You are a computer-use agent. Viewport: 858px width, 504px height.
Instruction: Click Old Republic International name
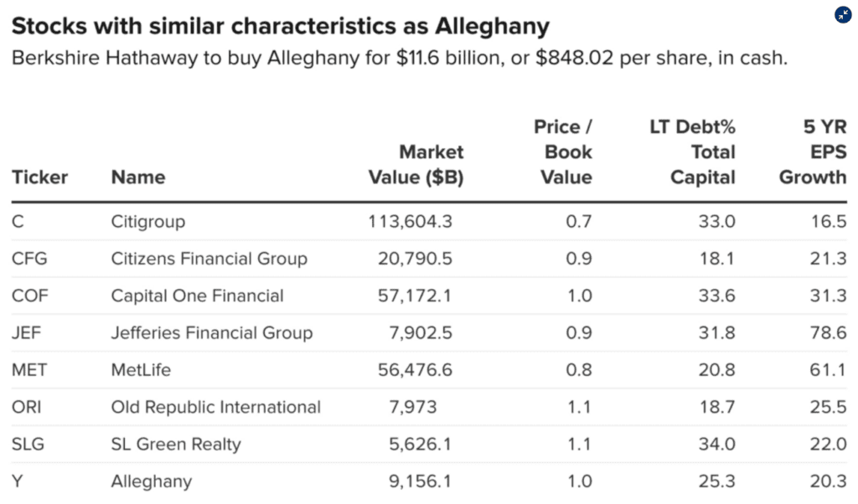click(x=215, y=408)
